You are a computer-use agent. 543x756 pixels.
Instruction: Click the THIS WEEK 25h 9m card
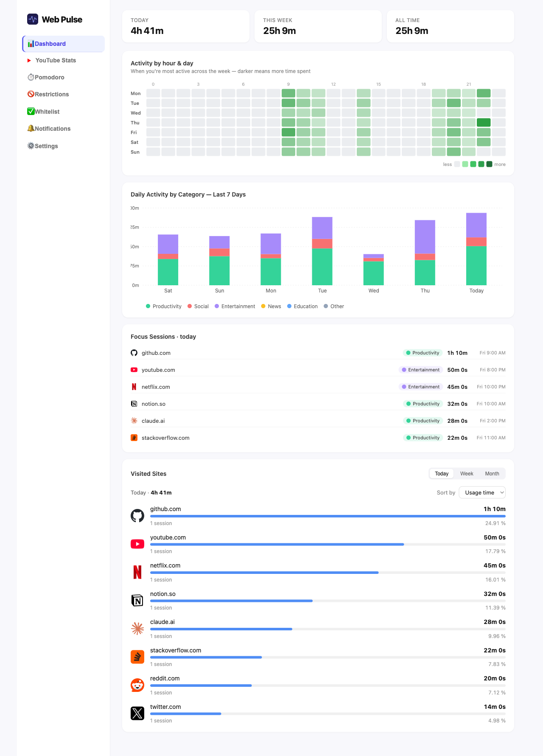(318, 26)
